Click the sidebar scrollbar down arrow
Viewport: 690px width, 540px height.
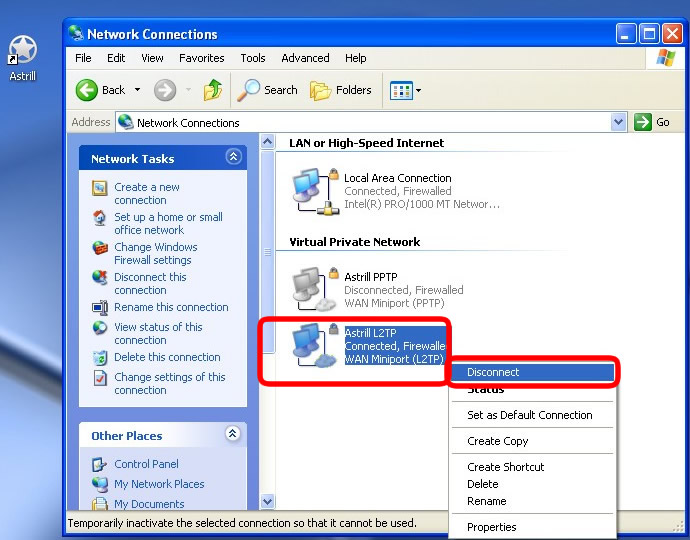tap(267, 501)
